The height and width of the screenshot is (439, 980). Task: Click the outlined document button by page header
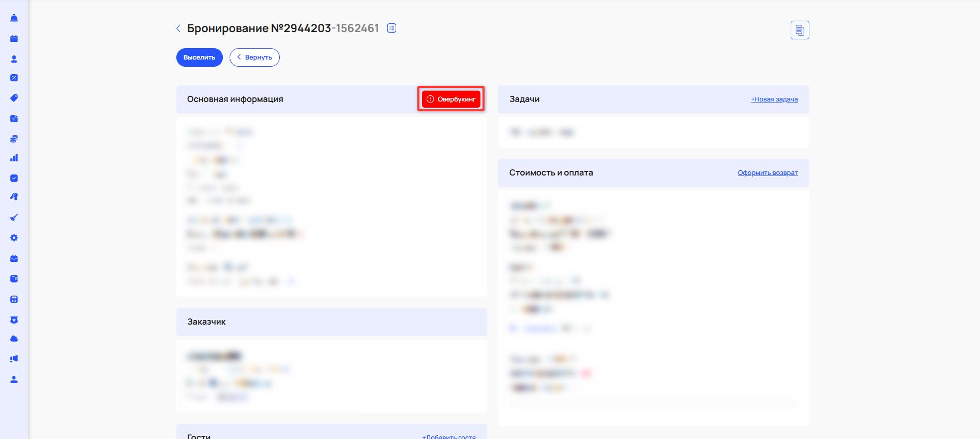(x=800, y=30)
